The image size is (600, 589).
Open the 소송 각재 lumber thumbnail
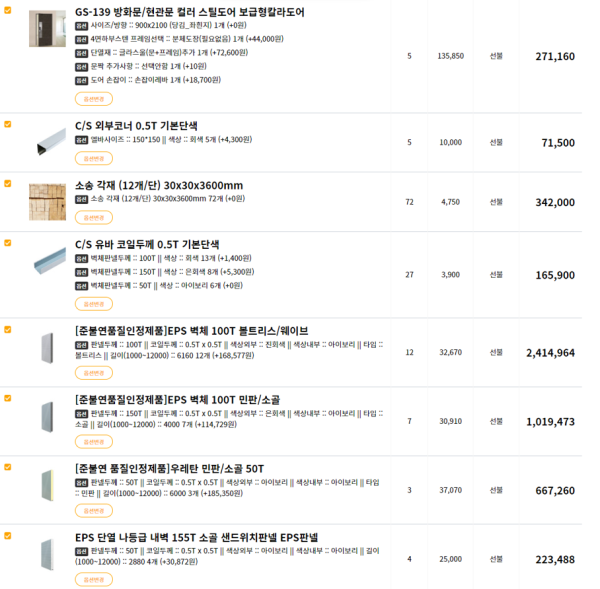(47, 202)
